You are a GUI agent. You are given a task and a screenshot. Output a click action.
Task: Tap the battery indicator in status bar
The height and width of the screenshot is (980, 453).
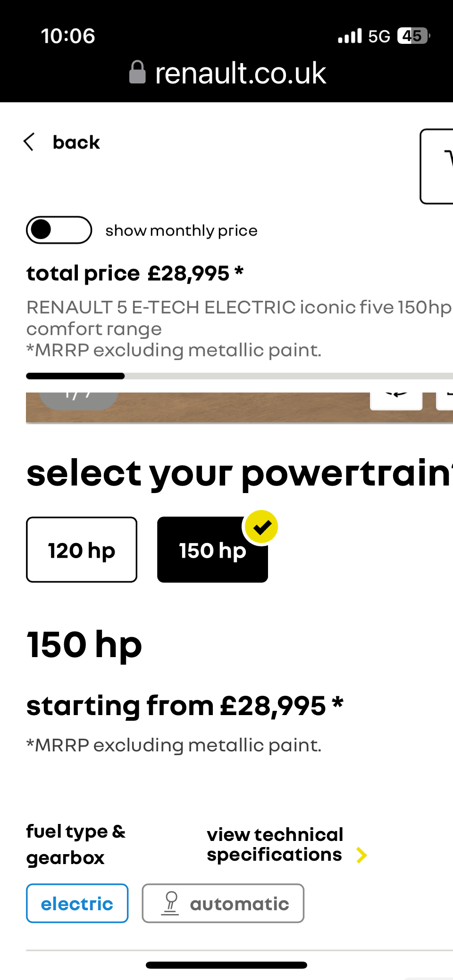(x=413, y=36)
